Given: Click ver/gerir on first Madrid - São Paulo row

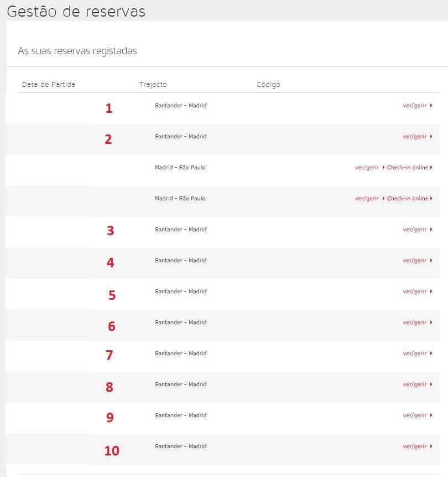Looking at the screenshot, I should (x=367, y=168).
